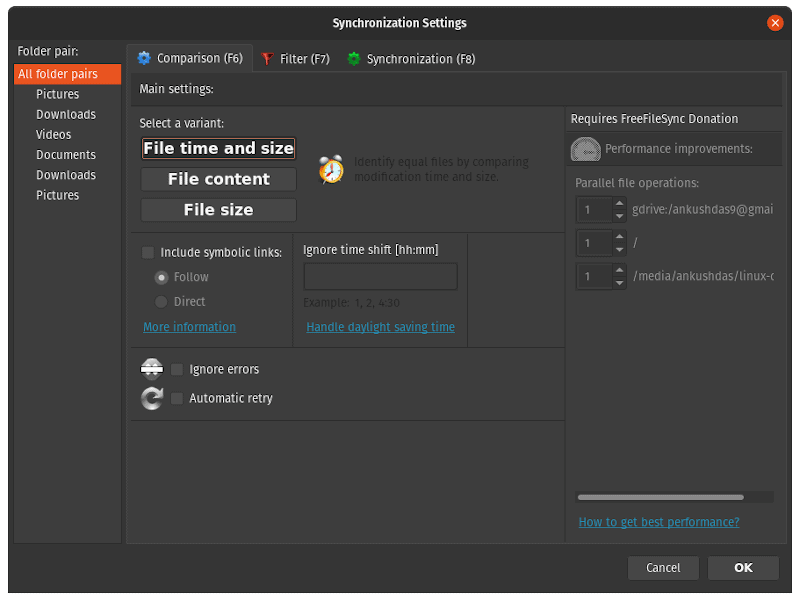Viewport: 800px width, 601px height.
Task: Click the green arrows icon on Synchronization tab
Action: pos(353,58)
